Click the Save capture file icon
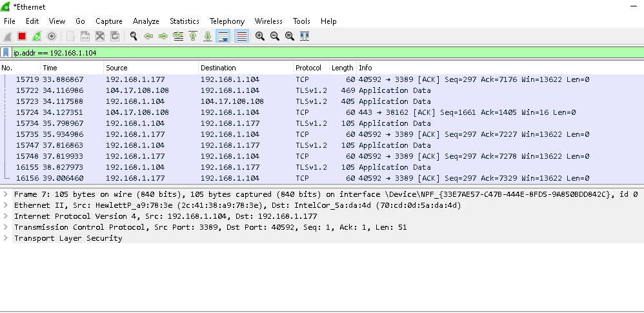The image size is (644, 313). tap(85, 36)
